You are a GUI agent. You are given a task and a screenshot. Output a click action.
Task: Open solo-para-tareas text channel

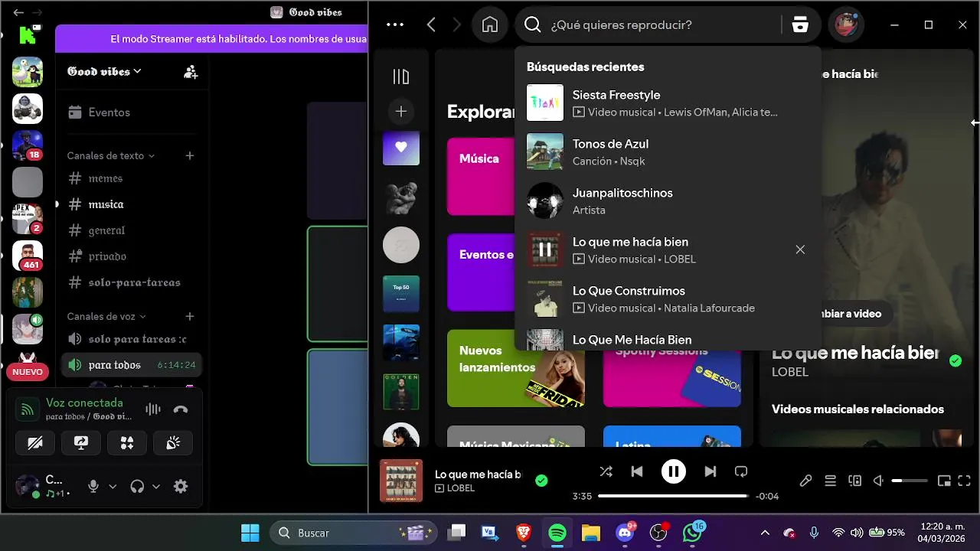[130, 282]
